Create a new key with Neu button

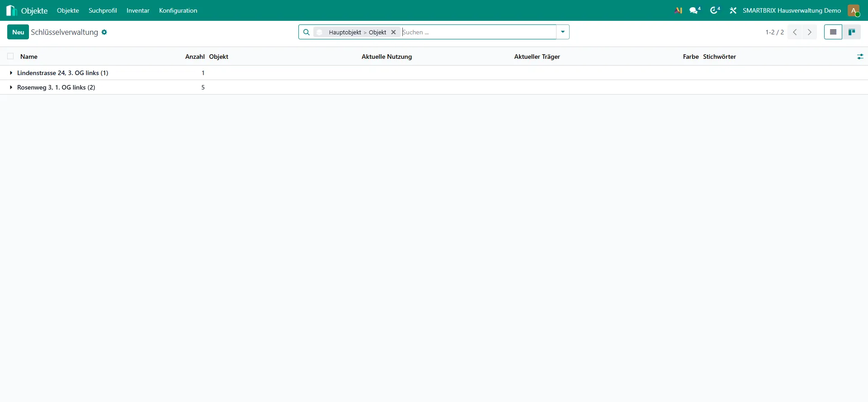(x=18, y=32)
